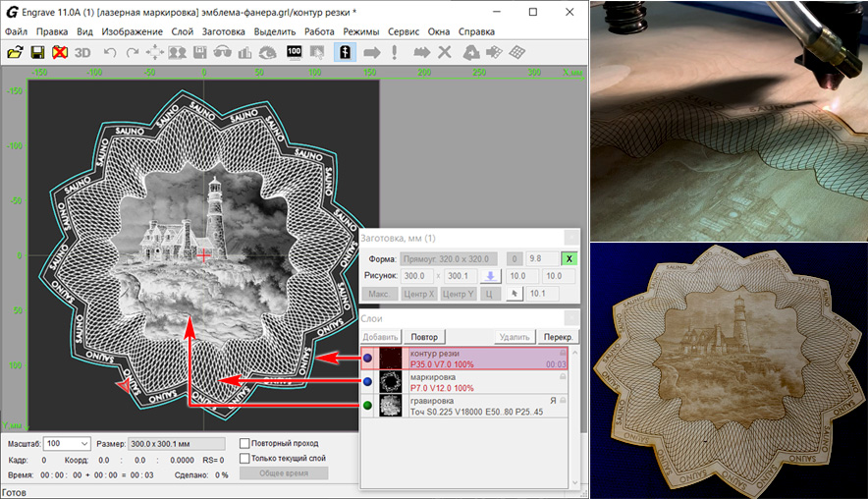Click the Повтор button in layers panel
Screen dimensions: 868x499
point(424,336)
